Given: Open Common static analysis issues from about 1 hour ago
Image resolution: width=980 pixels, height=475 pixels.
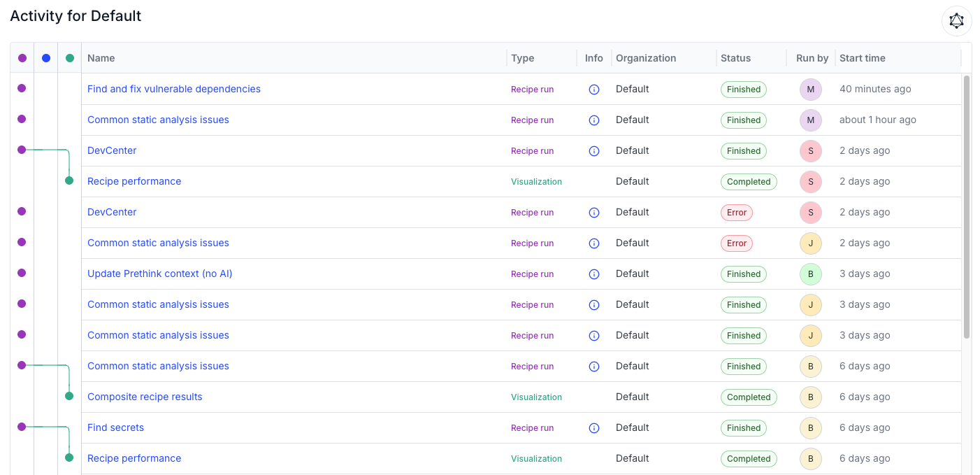Looking at the screenshot, I should (158, 120).
